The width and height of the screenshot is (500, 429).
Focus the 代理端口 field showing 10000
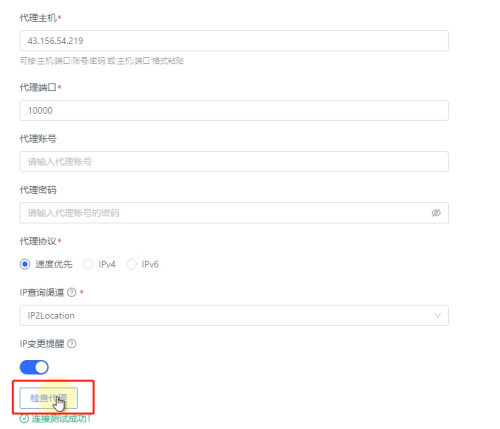[x=234, y=110]
